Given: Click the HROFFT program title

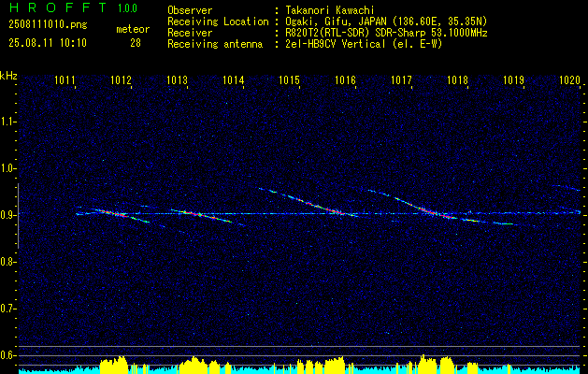Looking at the screenshot, I should click(58, 7).
